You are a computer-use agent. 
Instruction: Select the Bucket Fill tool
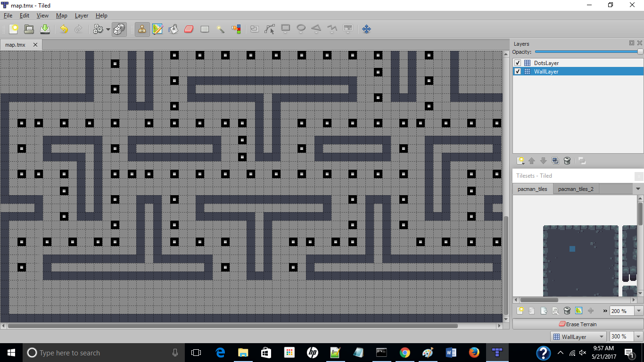click(173, 29)
